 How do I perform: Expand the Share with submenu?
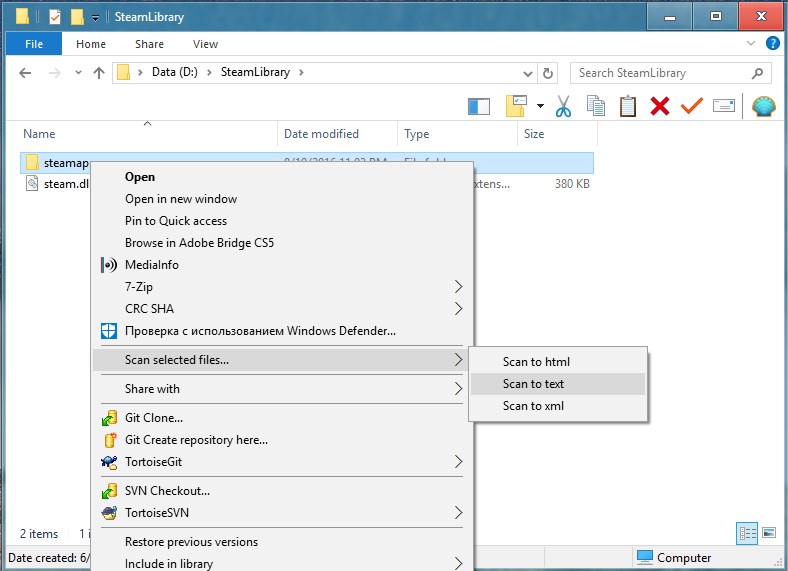[x=282, y=389]
